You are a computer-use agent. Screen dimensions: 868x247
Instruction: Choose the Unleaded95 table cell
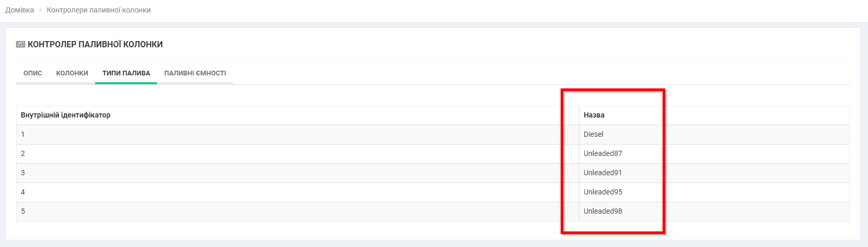click(603, 192)
